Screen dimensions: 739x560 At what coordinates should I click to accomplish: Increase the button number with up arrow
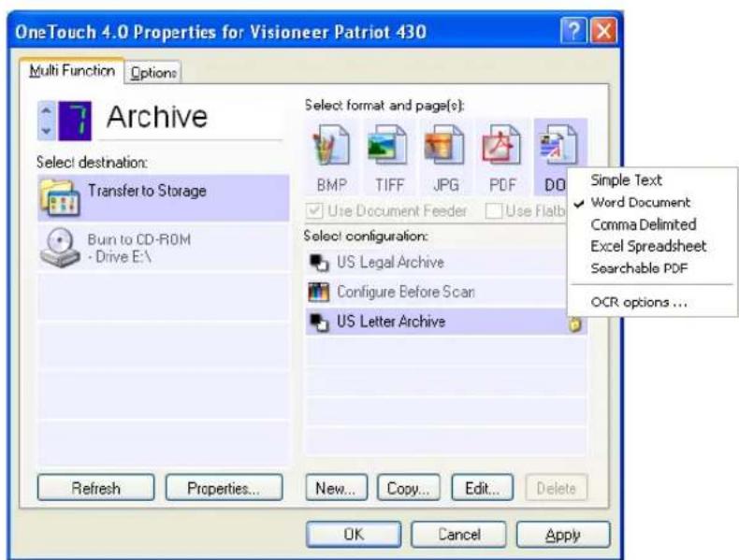[47, 111]
